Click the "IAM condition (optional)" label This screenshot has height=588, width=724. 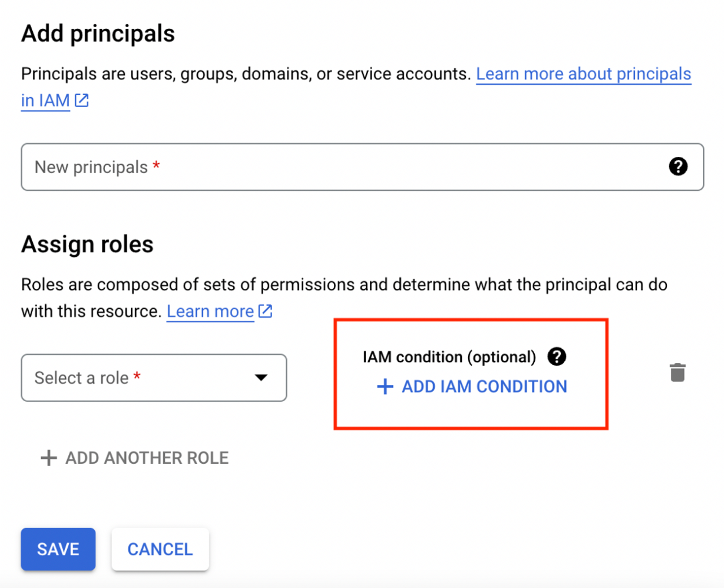coord(449,357)
